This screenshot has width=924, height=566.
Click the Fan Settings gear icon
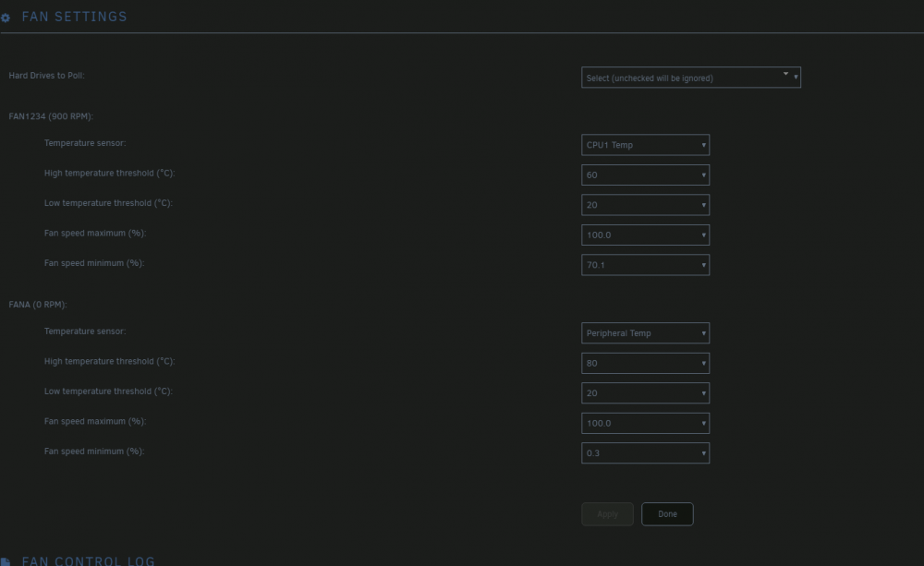click(x=6, y=18)
